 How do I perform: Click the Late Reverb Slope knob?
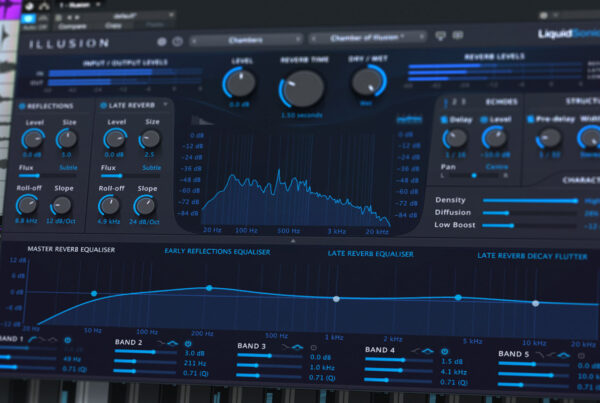145,206
